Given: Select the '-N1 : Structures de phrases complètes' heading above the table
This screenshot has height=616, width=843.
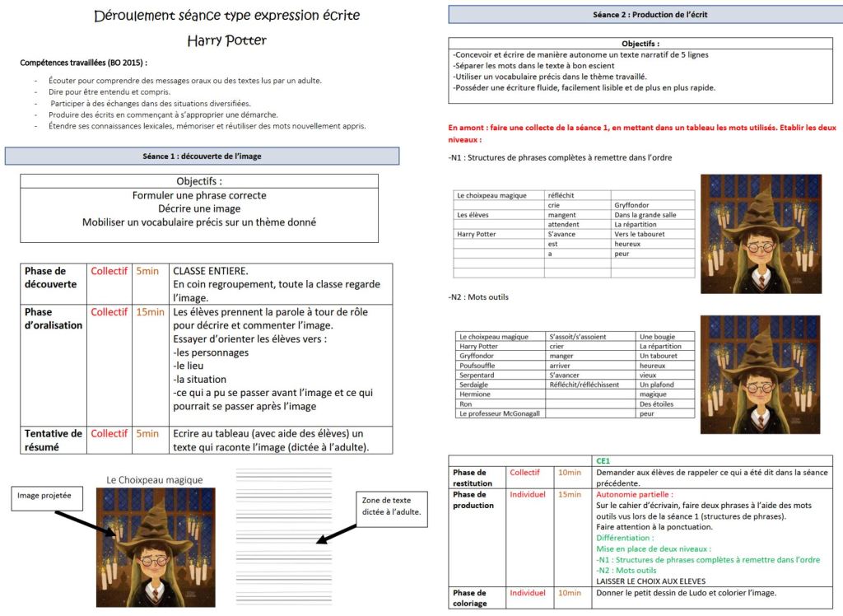Looking at the screenshot, I should [x=560, y=157].
